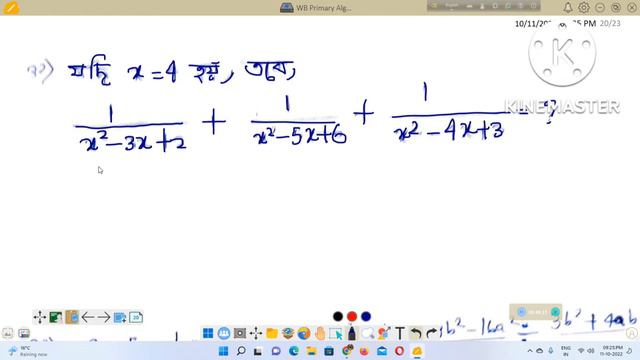This screenshot has width=640, height=360.
Task: Click the blue round people icon
Action: point(224,333)
